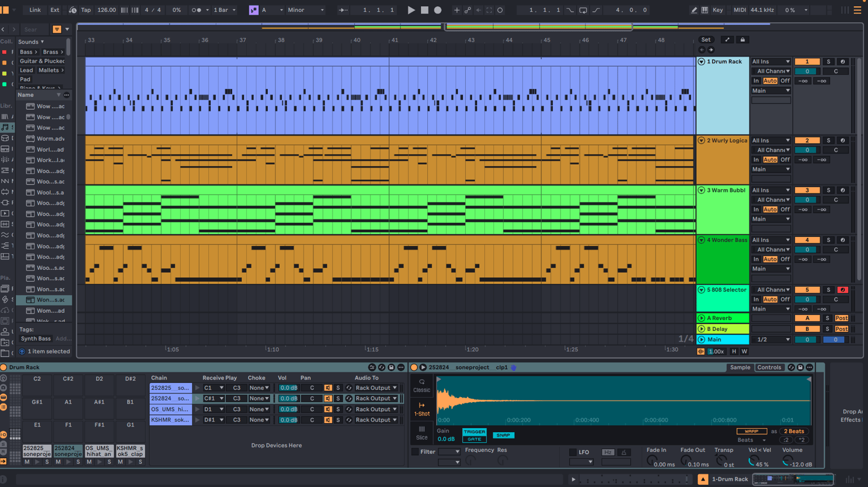Enable the Follow playback arrow icon
Viewport: 868px width, 487px height.
click(x=343, y=10)
